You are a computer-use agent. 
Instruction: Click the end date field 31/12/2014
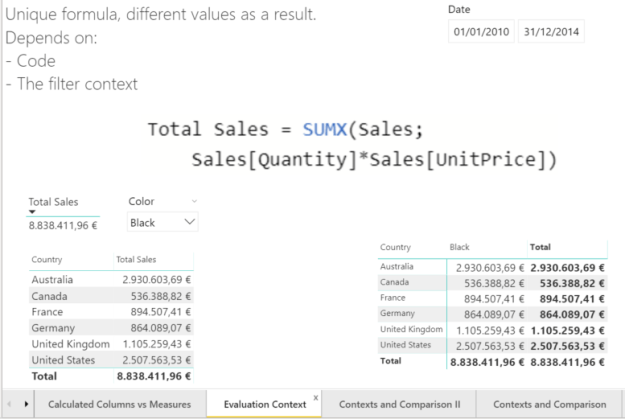tap(551, 32)
